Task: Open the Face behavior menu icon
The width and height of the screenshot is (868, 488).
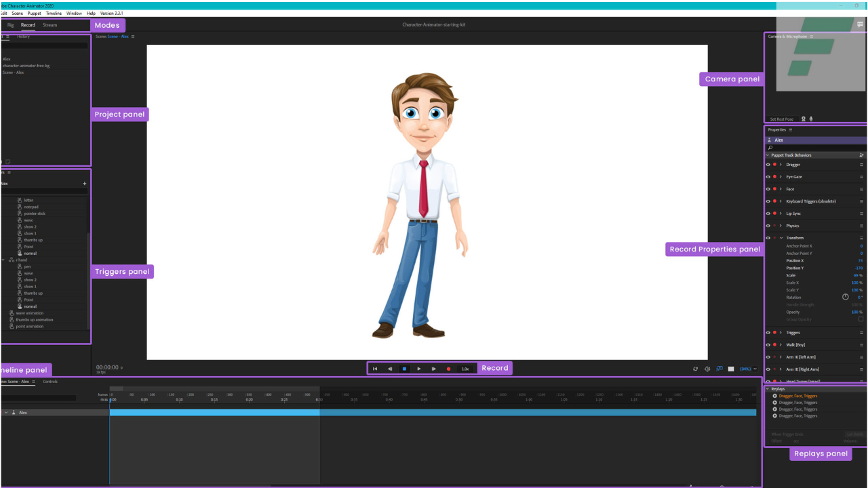Action: (x=862, y=189)
